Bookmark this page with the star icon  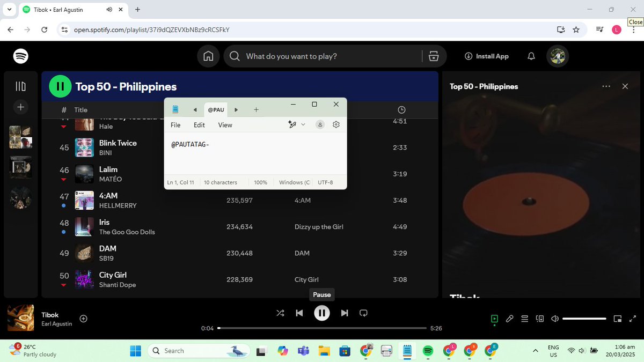pyautogui.click(x=576, y=29)
